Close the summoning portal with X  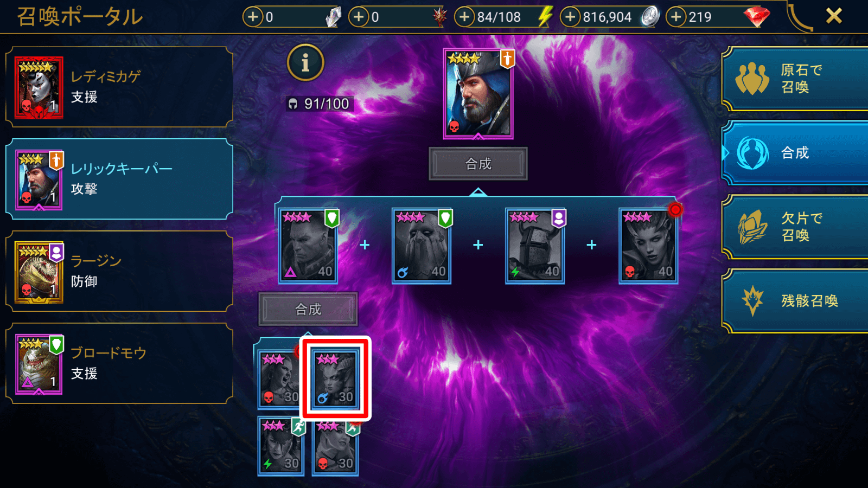pos(834,16)
